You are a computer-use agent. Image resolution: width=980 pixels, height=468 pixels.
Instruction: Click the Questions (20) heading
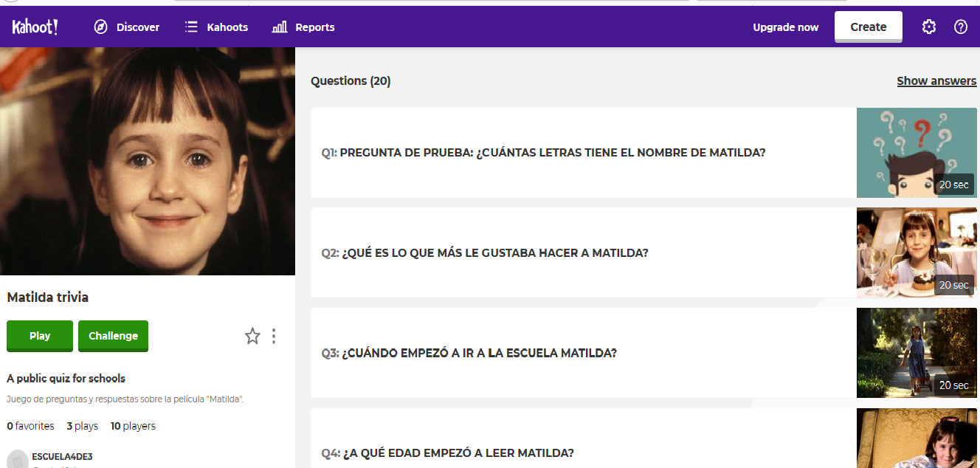[351, 81]
